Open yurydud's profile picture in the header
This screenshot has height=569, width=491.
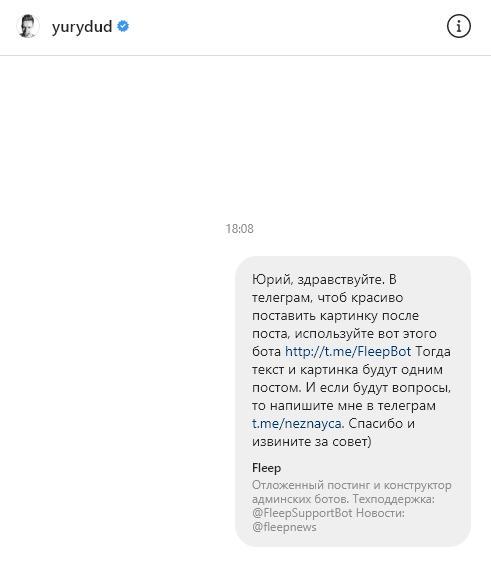(x=28, y=26)
